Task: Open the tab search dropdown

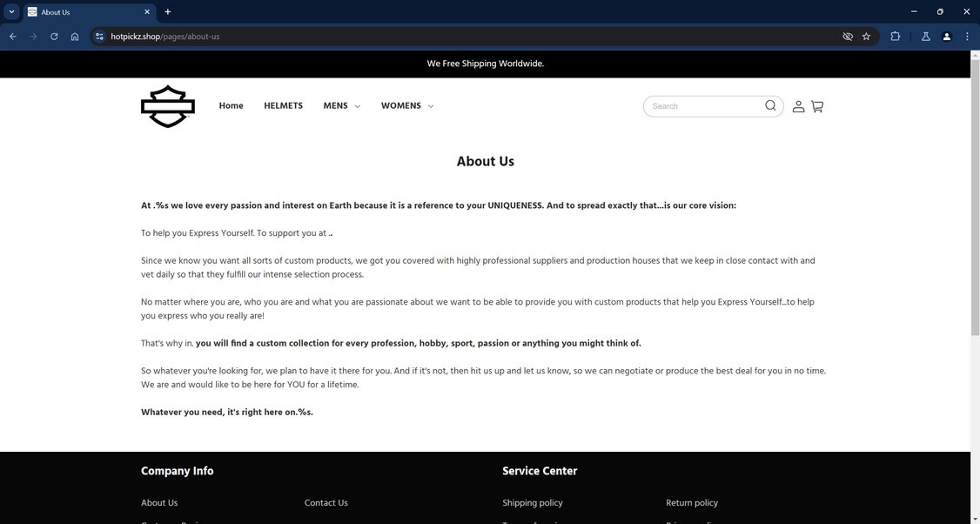Action: point(11,12)
